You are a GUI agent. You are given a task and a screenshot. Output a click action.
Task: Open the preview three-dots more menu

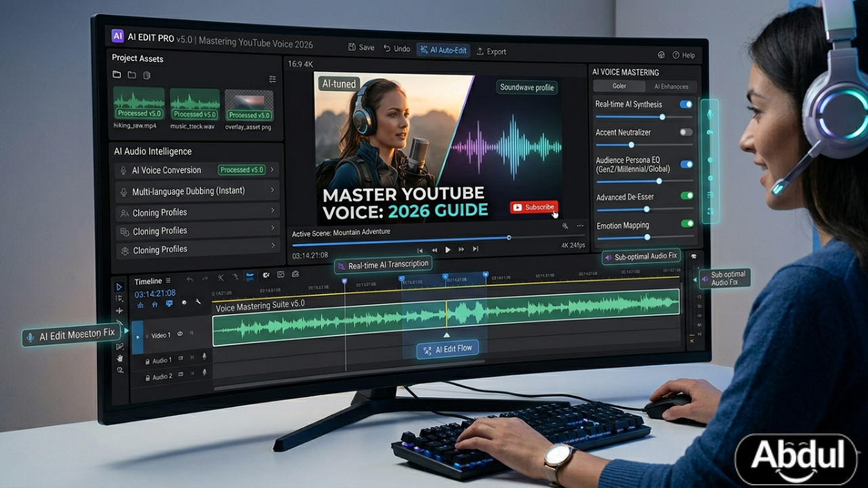(580, 226)
